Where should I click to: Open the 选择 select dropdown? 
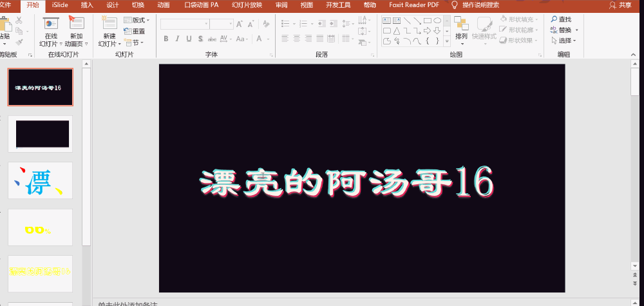click(563, 41)
